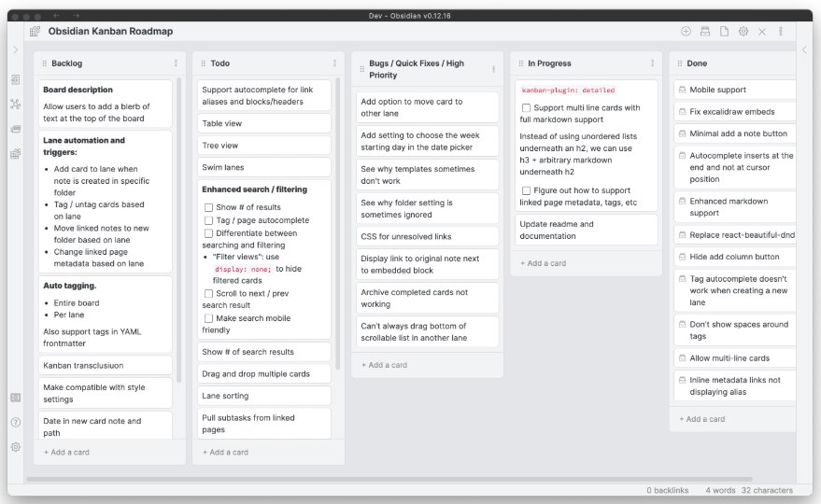Tick 'Tag / page autocomplete' checkbox

(x=208, y=220)
